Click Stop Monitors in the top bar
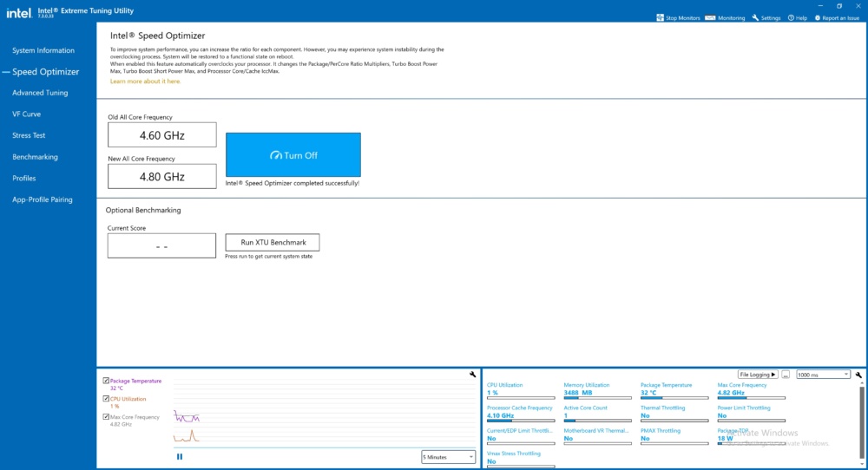This screenshot has width=868, height=470. (678, 17)
